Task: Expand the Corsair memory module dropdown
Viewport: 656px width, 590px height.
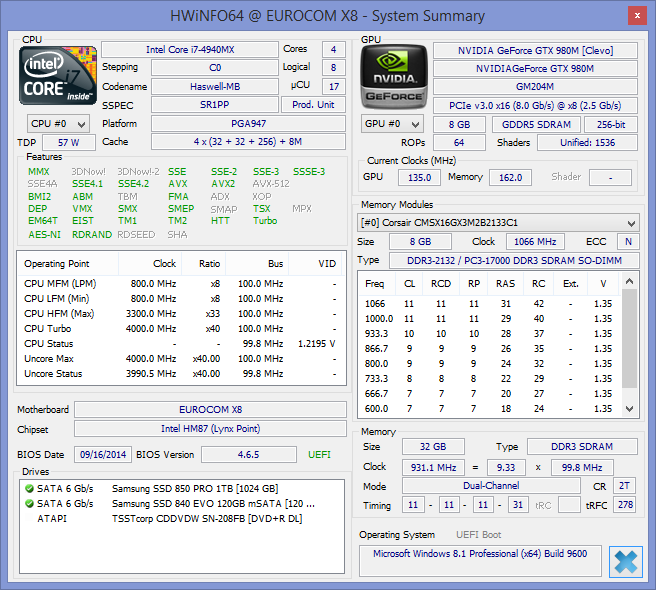Action: click(x=498, y=223)
